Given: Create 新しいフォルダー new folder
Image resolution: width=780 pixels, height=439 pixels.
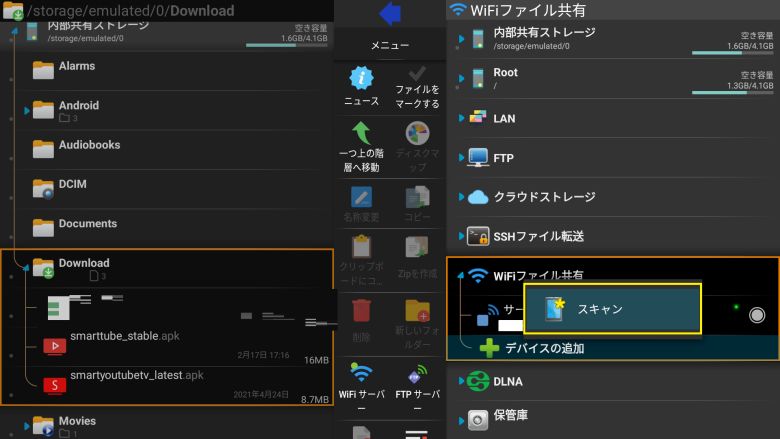Looking at the screenshot, I should (417, 311).
